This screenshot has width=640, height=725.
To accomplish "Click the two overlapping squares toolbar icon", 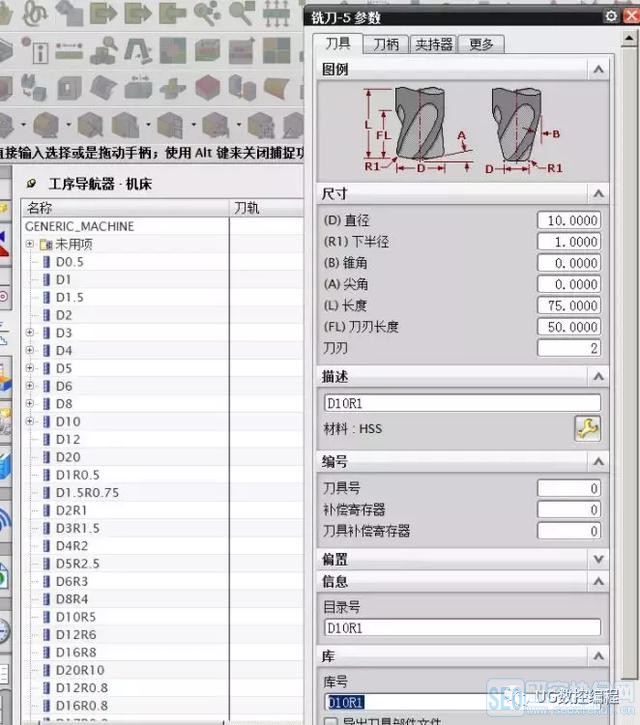I will (x=69, y=13).
